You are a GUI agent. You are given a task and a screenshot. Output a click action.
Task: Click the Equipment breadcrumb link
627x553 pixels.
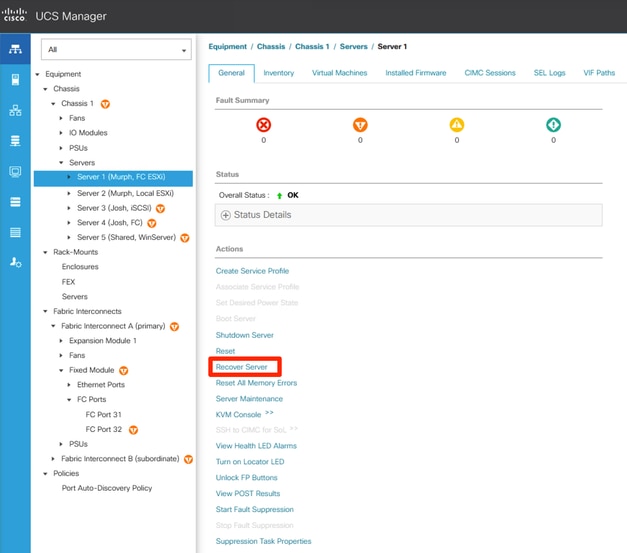pyautogui.click(x=228, y=47)
